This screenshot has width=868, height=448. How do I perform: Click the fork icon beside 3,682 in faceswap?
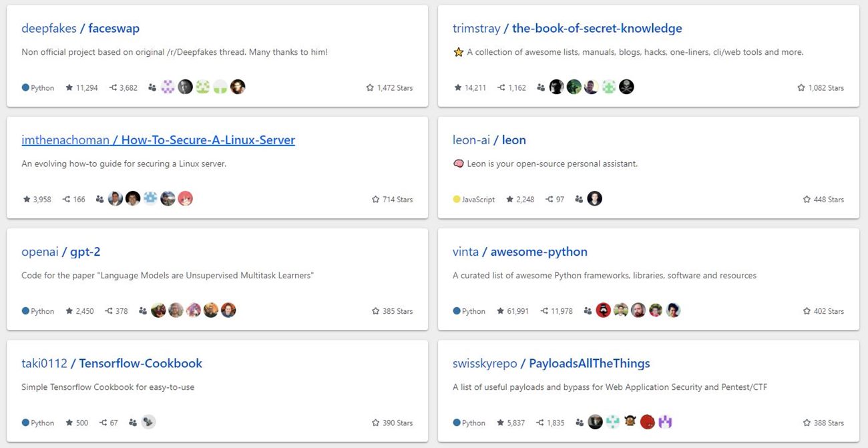113,87
